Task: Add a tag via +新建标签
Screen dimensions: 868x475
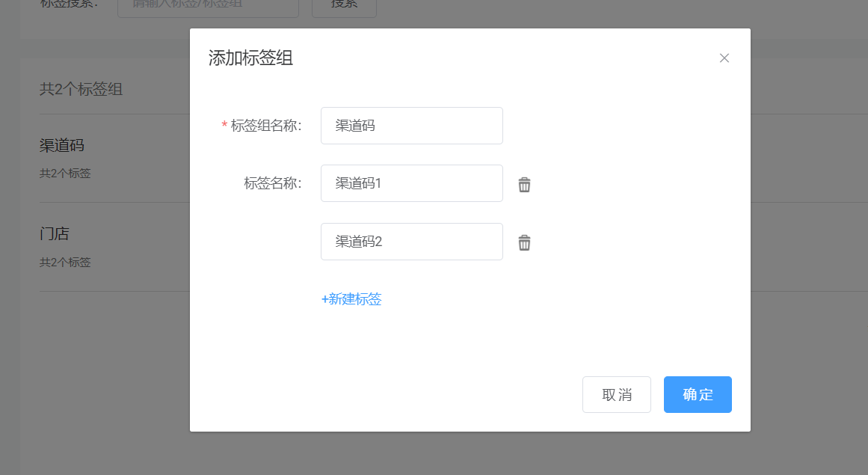Action: [x=351, y=299]
